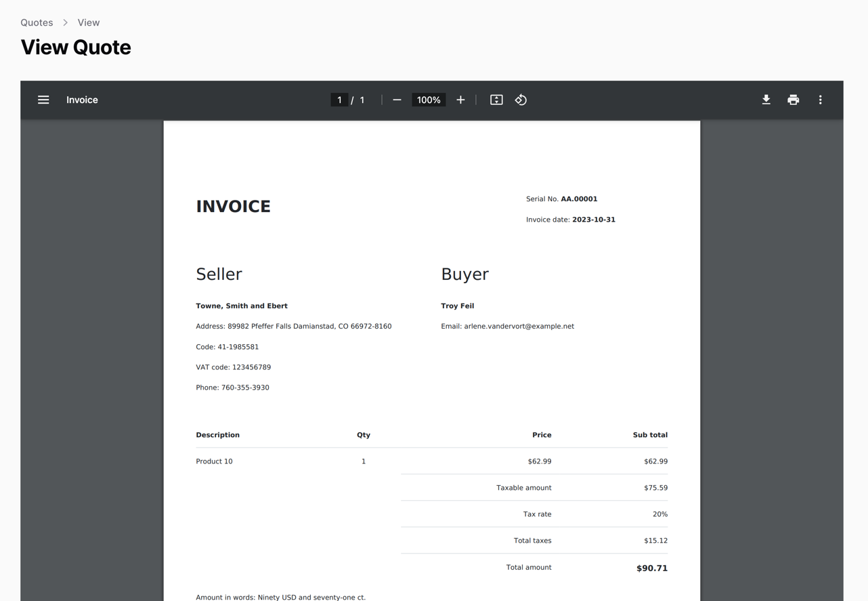This screenshot has height=601, width=868.
Task: Rotate the document counterclockwise
Action: point(521,100)
